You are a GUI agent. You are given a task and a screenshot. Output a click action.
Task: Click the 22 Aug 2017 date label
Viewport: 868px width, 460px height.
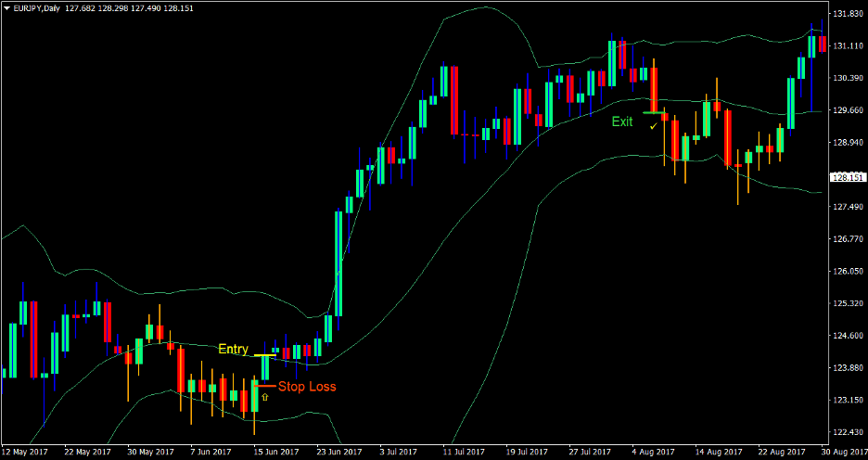[784, 452]
